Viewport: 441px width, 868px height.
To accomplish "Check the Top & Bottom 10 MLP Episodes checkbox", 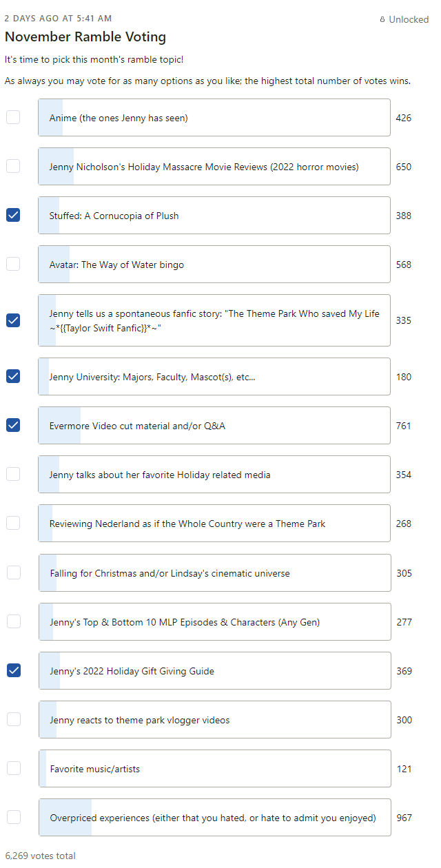I will pyautogui.click(x=13, y=621).
